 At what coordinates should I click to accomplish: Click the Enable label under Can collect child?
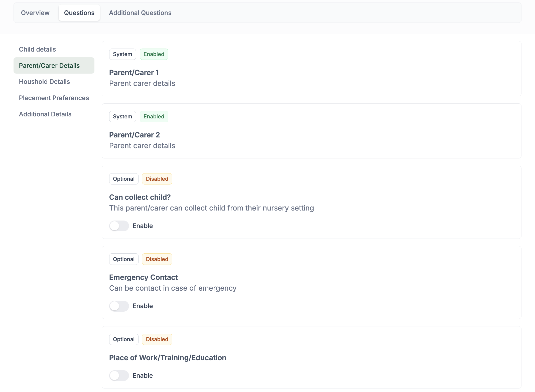143,226
